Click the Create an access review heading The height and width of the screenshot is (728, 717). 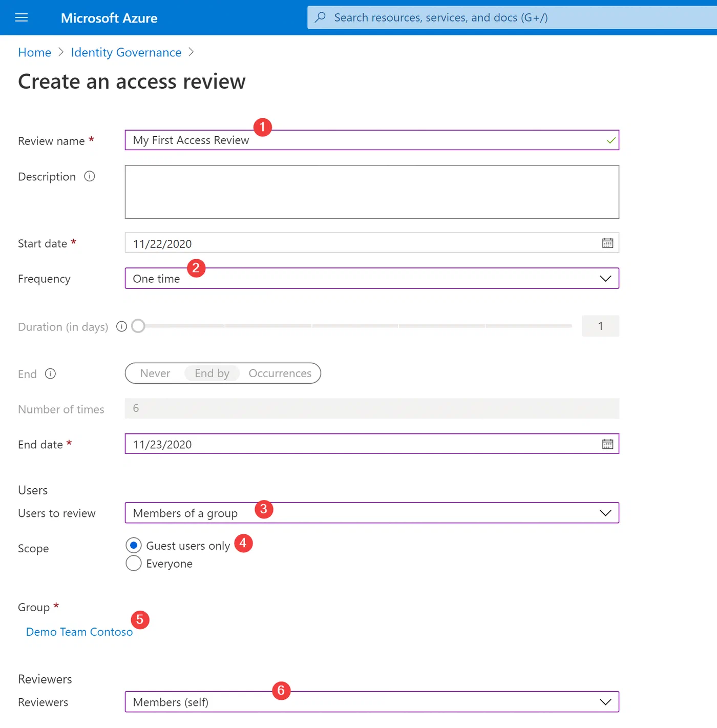tap(132, 81)
